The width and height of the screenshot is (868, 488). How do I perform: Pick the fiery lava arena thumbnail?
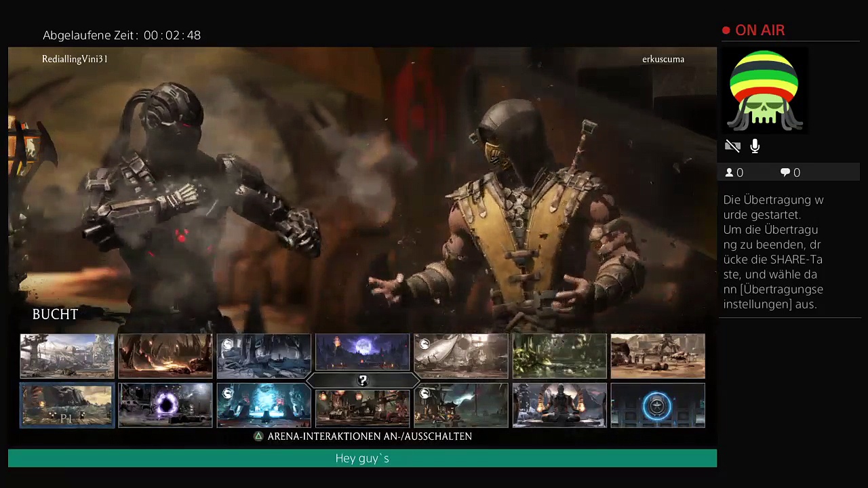coord(165,355)
